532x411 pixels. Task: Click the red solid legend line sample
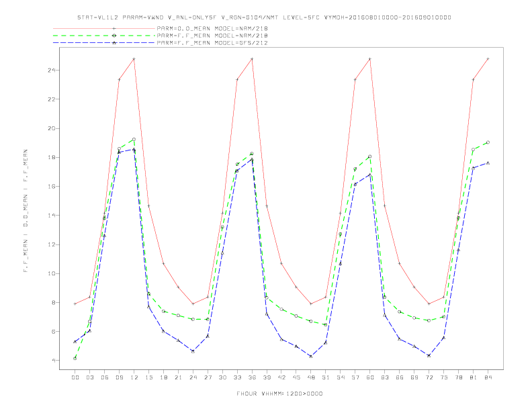(104, 28)
